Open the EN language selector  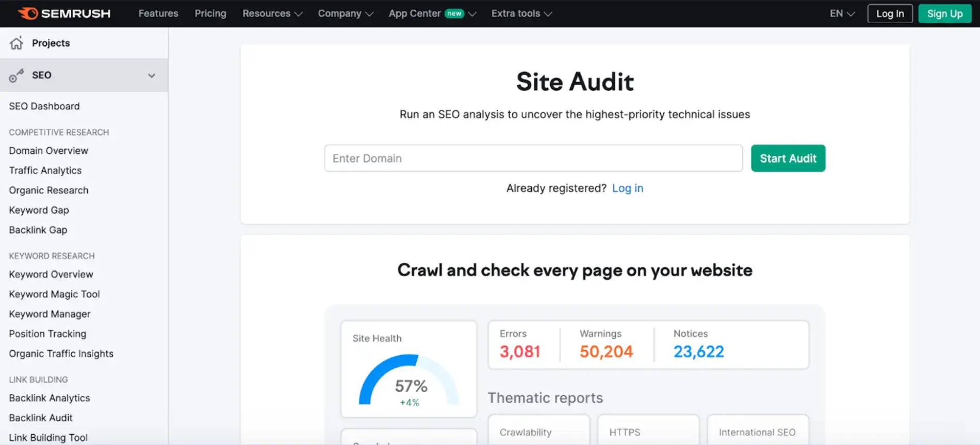[842, 13]
